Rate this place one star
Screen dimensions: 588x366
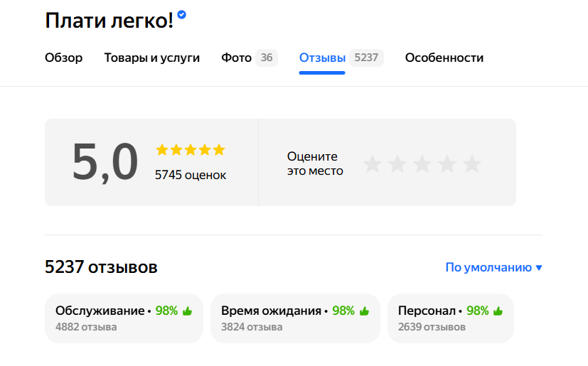click(x=373, y=164)
